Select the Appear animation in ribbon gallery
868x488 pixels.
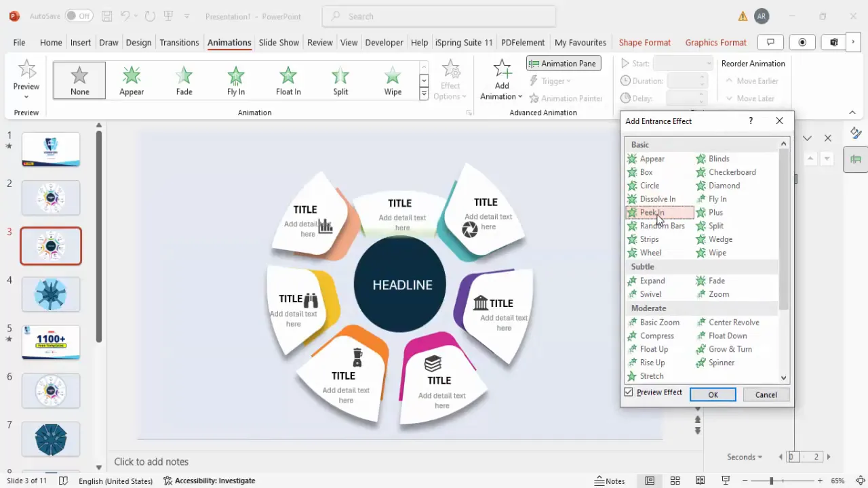pyautogui.click(x=132, y=80)
